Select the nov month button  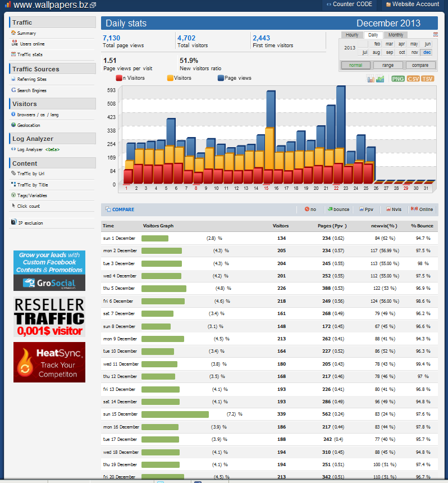(414, 52)
